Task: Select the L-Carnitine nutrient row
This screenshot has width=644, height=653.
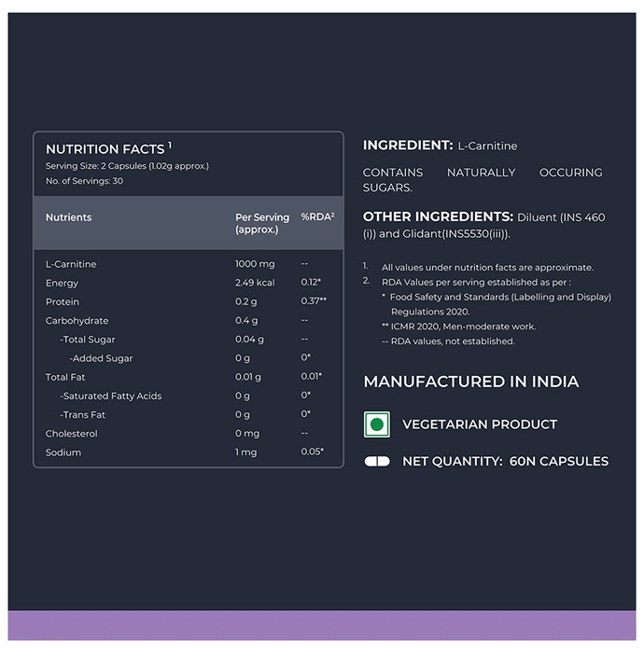Action: (x=189, y=264)
